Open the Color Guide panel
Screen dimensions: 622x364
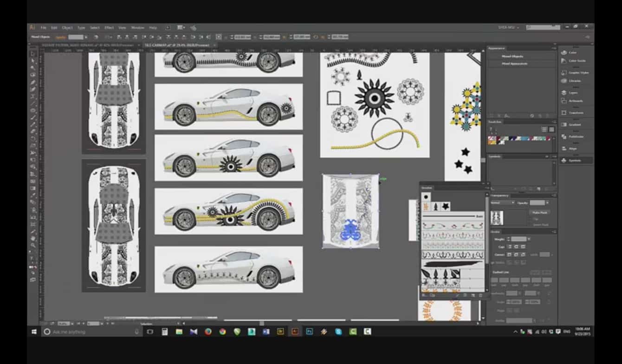575,61
